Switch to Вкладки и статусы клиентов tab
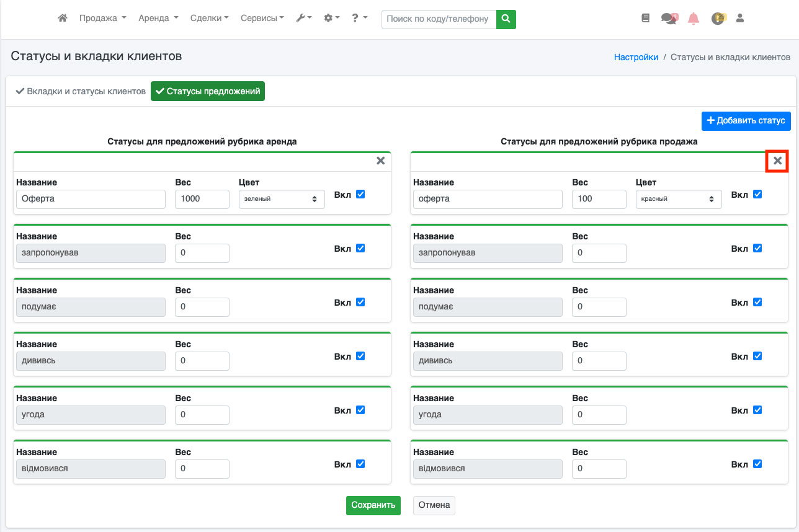This screenshot has width=799, height=532. point(81,91)
